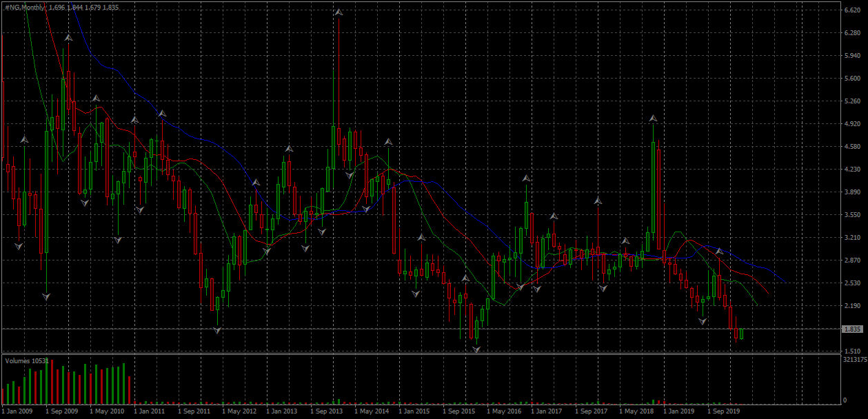Screen dimensions: 868x419
Task: Select the down fractal arrow at the chart's lowest low
Action: click(476, 349)
